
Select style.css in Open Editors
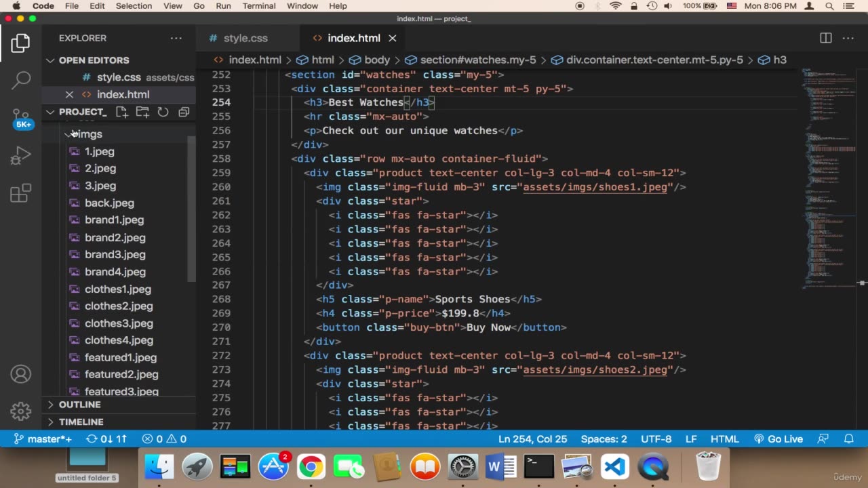click(x=119, y=77)
